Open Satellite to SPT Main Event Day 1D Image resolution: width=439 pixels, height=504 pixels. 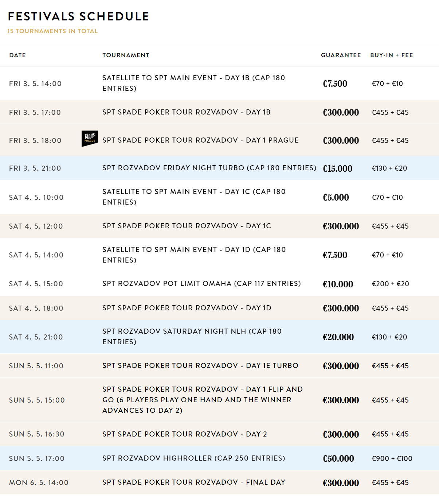pyautogui.click(x=194, y=255)
